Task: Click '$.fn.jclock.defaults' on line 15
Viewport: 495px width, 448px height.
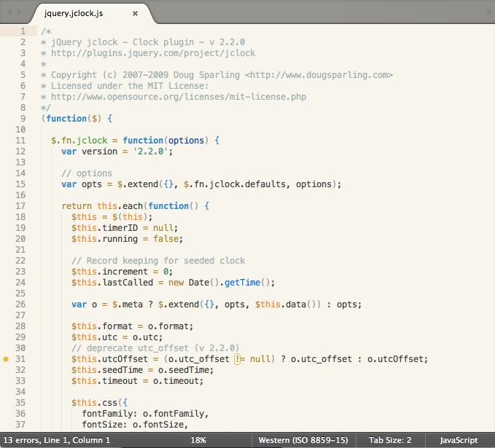Action: point(235,184)
